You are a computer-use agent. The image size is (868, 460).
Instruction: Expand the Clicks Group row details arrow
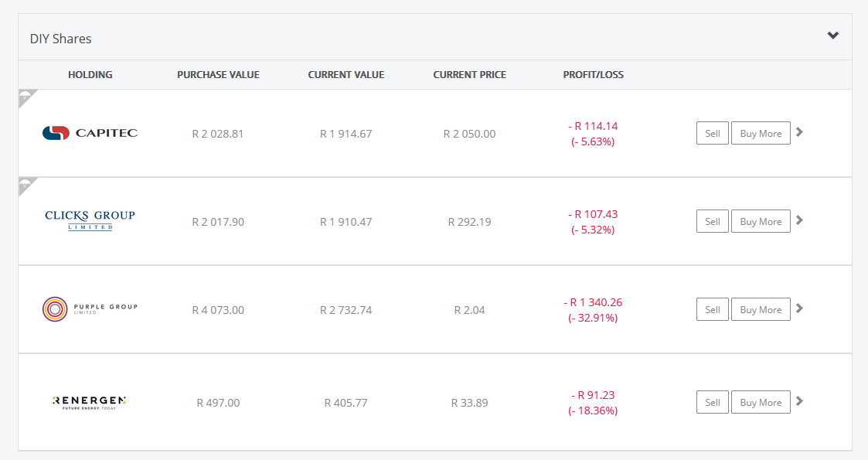[800, 220]
